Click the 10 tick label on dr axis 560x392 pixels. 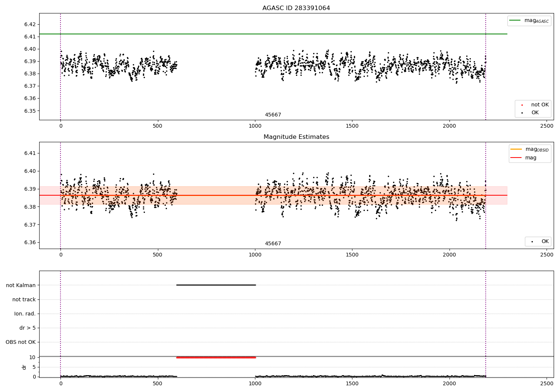pyautogui.click(x=32, y=358)
